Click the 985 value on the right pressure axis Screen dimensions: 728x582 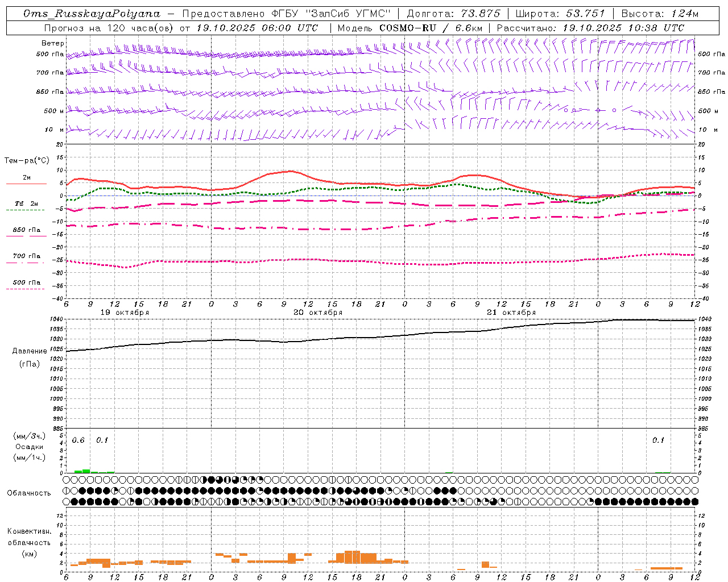pyautogui.click(x=704, y=429)
